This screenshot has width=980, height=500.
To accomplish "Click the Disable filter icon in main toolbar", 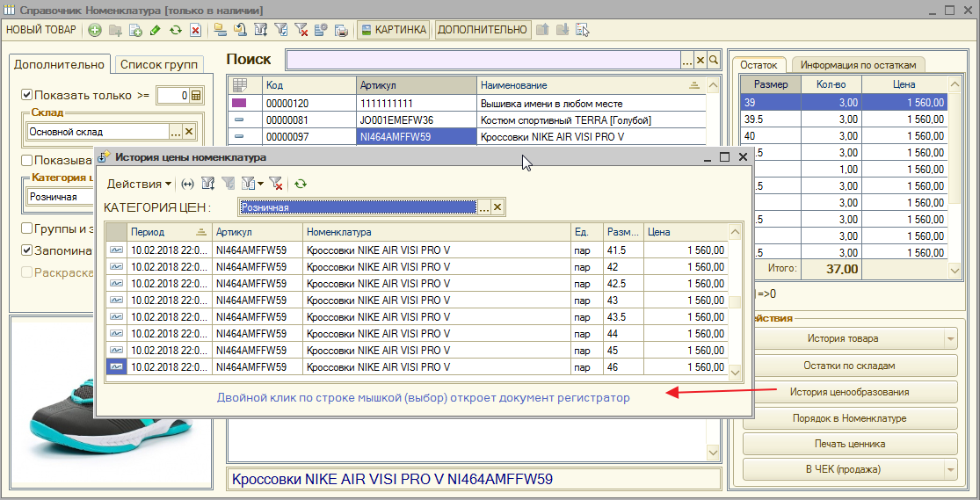I will (301, 30).
